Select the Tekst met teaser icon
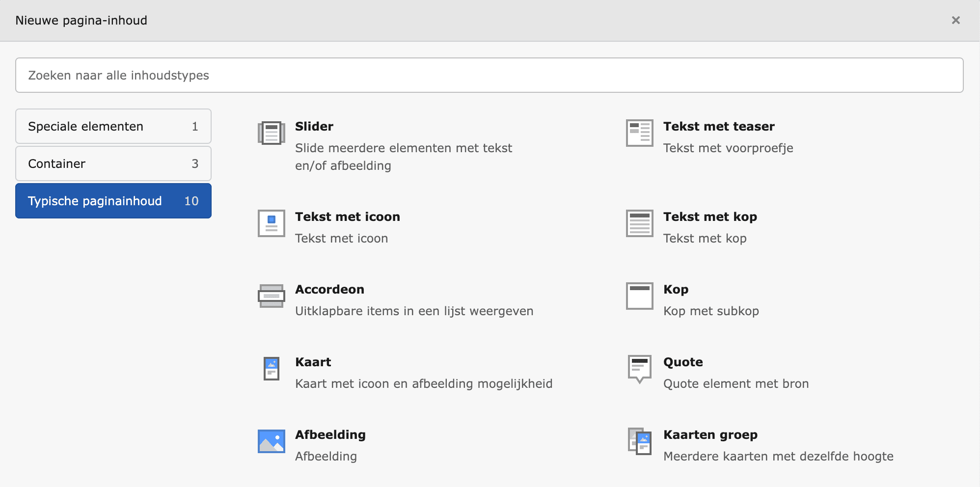This screenshot has height=487, width=980. coord(639,133)
